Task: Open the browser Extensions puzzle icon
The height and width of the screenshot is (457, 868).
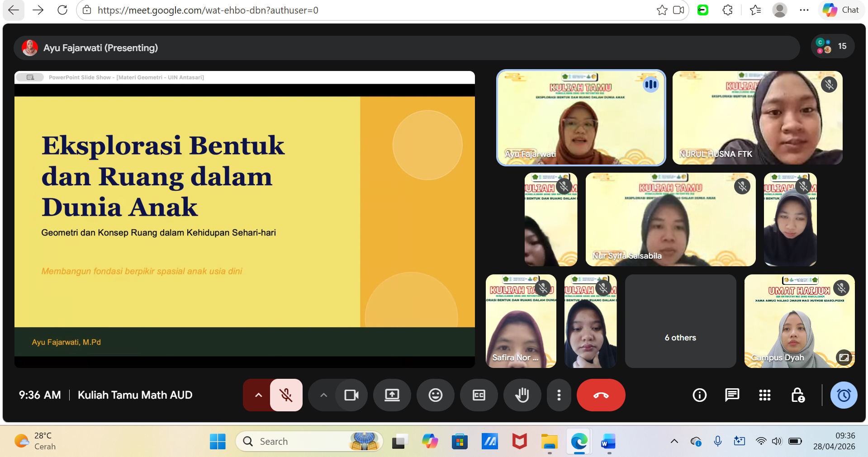Action: 727,10
